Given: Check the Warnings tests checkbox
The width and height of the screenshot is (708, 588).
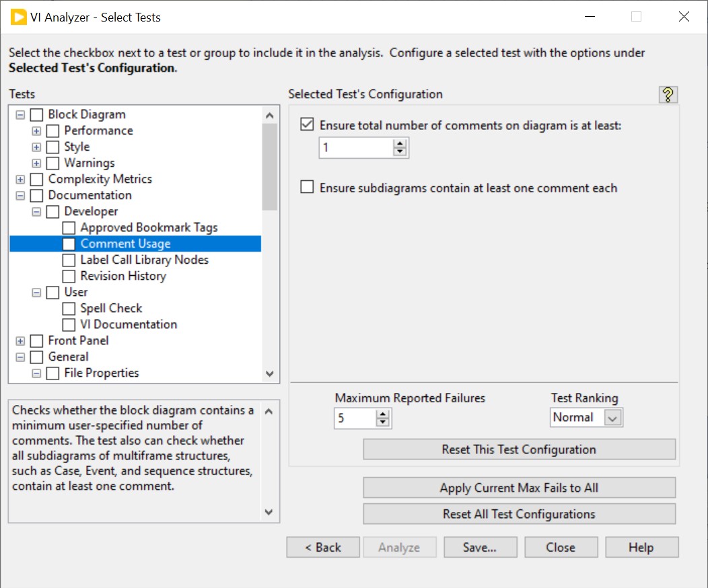Looking at the screenshot, I should pos(52,163).
